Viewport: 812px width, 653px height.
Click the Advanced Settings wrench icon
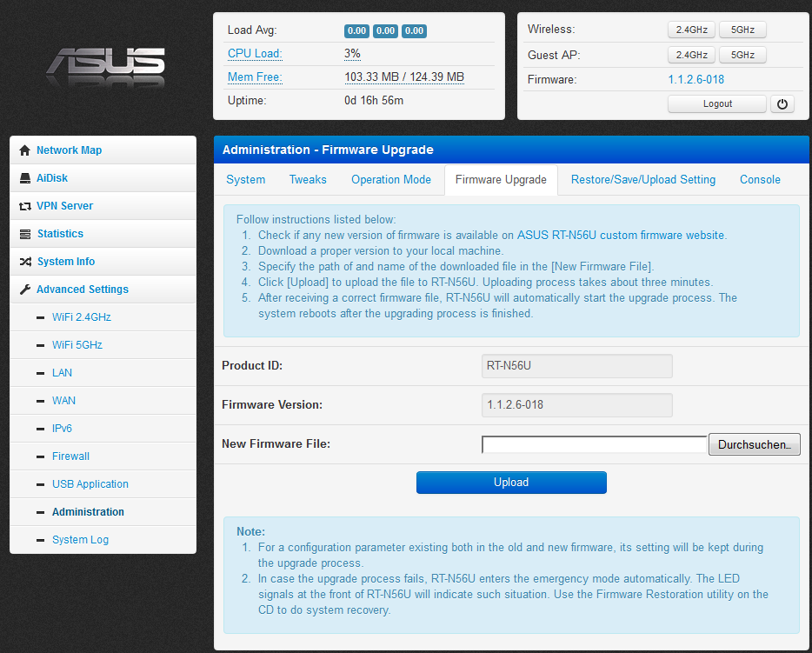click(x=24, y=290)
